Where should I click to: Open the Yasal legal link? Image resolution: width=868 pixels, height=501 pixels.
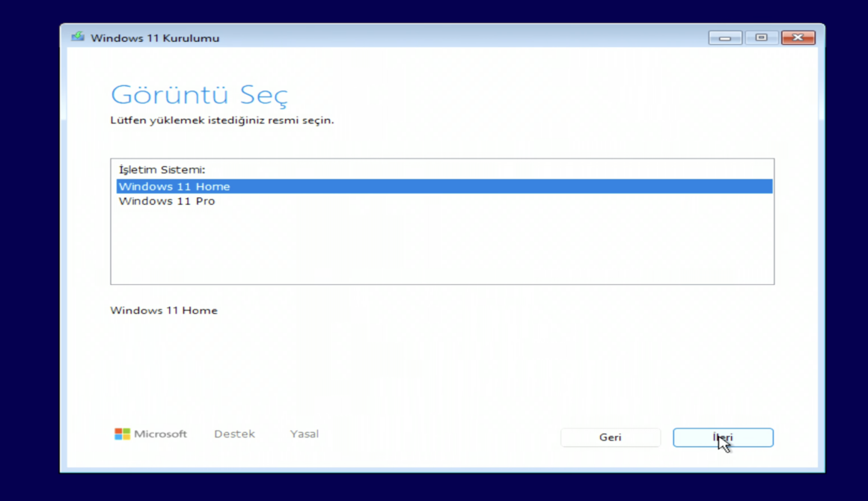[x=305, y=434]
